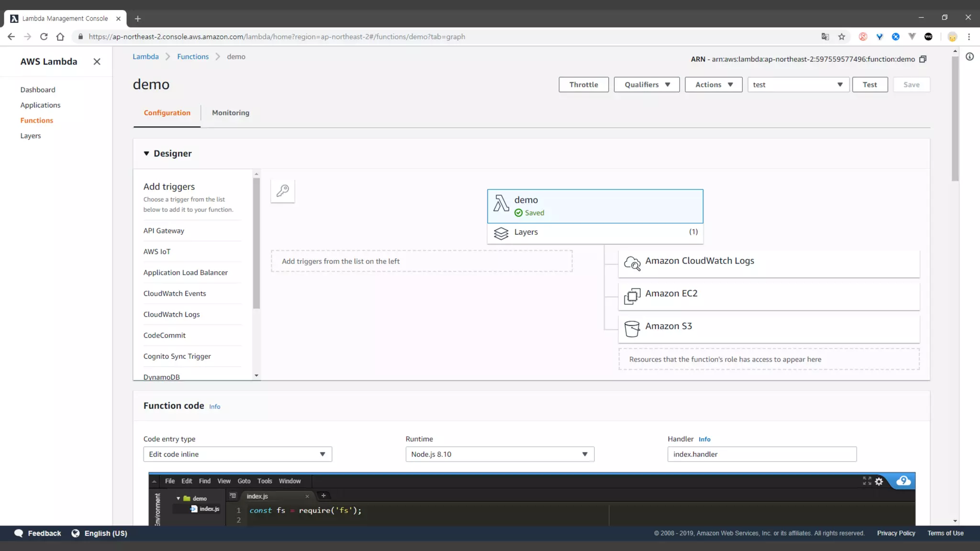
Task: Add API Gateway trigger from list
Action: (x=164, y=231)
